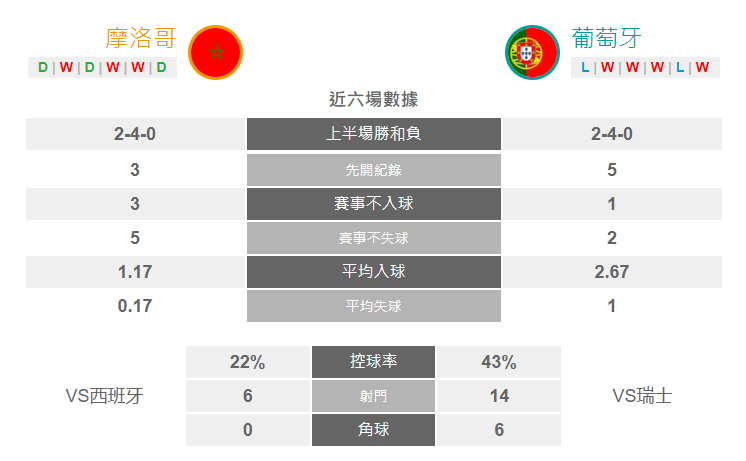Click the Morocco flag icon
Viewport: 746px width, 461px height.
click(x=216, y=52)
